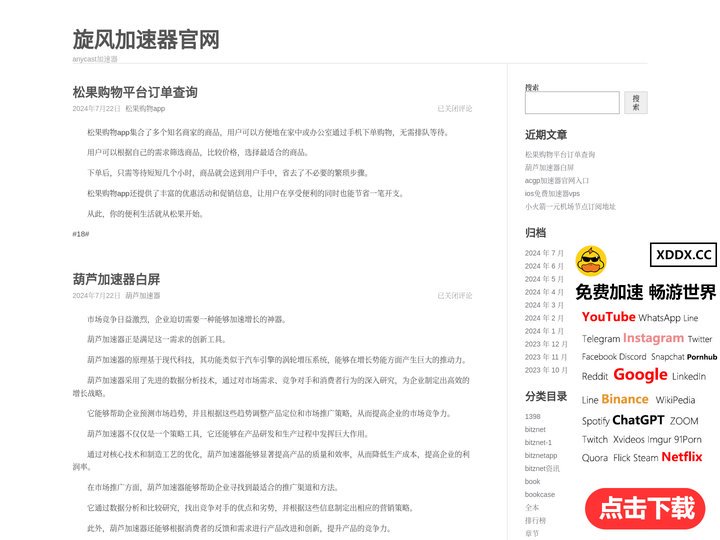This screenshot has height=540, width=720.
Task: Click the red 点击下载 download button
Action: [x=645, y=508]
